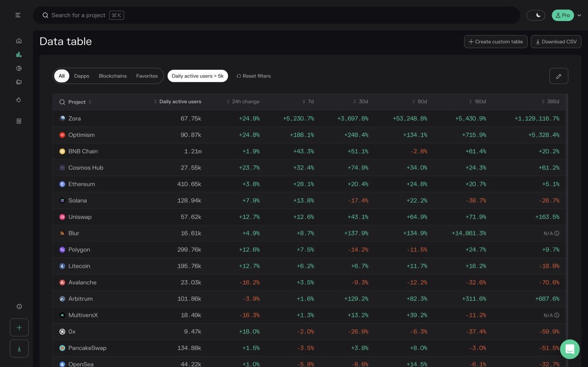Click the Zora project logo
Image resolution: width=588 pixels, height=367 pixels.
pyautogui.click(x=62, y=118)
